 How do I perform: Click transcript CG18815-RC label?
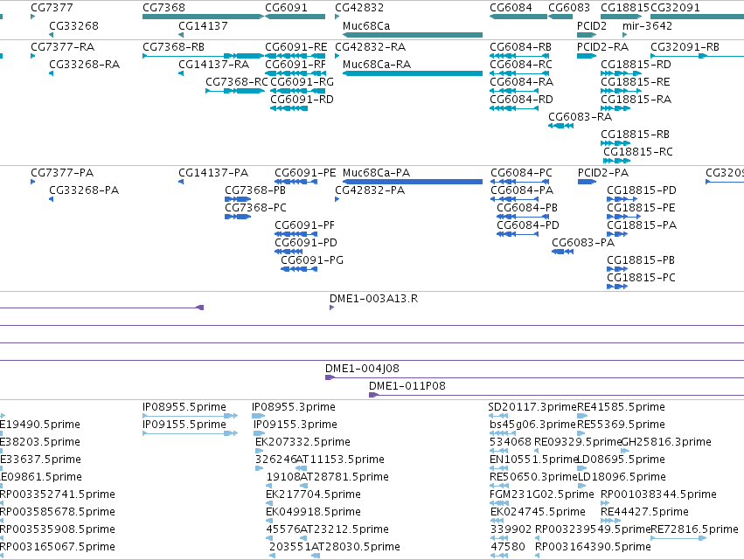638,152
